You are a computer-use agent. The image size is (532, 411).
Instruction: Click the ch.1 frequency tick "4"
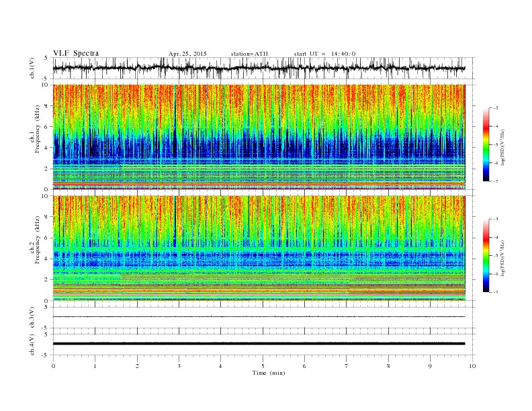pyautogui.click(x=47, y=148)
